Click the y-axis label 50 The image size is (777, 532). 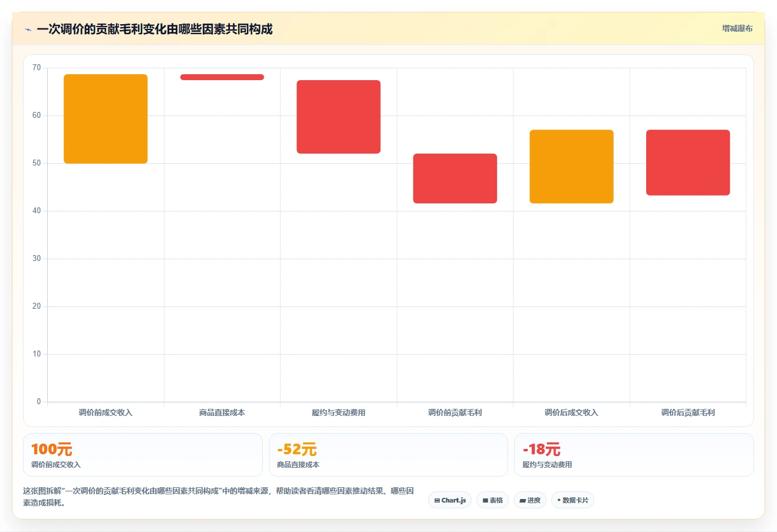click(x=37, y=163)
